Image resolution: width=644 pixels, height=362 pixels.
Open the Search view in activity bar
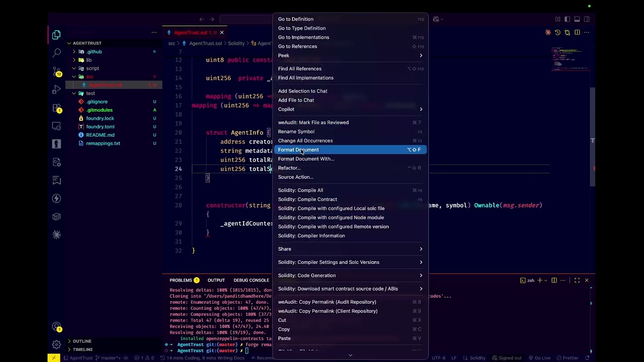click(x=56, y=53)
